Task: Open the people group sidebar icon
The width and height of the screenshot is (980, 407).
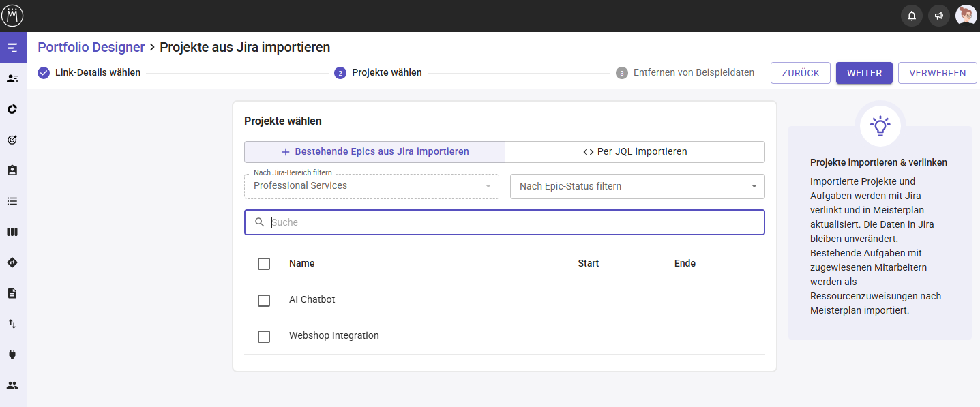Action: click(12, 385)
